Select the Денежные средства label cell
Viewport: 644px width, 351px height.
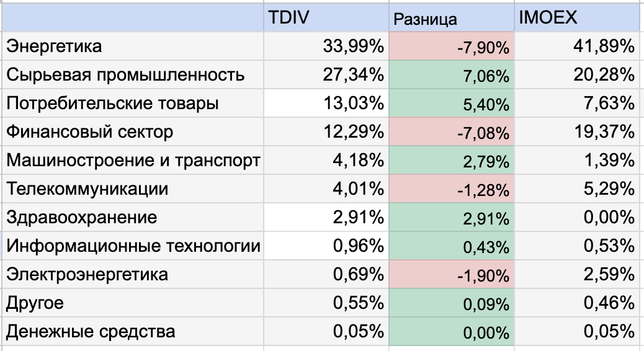coord(133,331)
